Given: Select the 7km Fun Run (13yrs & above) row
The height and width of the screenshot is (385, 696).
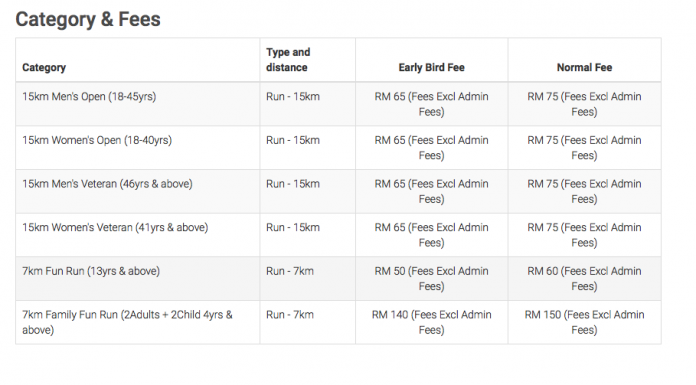Looking at the screenshot, I should click(338, 278).
